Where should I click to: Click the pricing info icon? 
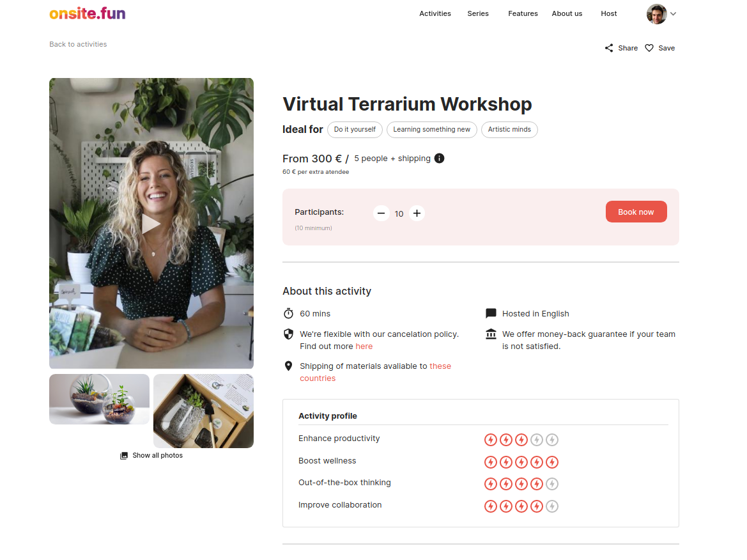pyautogui.click(x=439, y=159)
